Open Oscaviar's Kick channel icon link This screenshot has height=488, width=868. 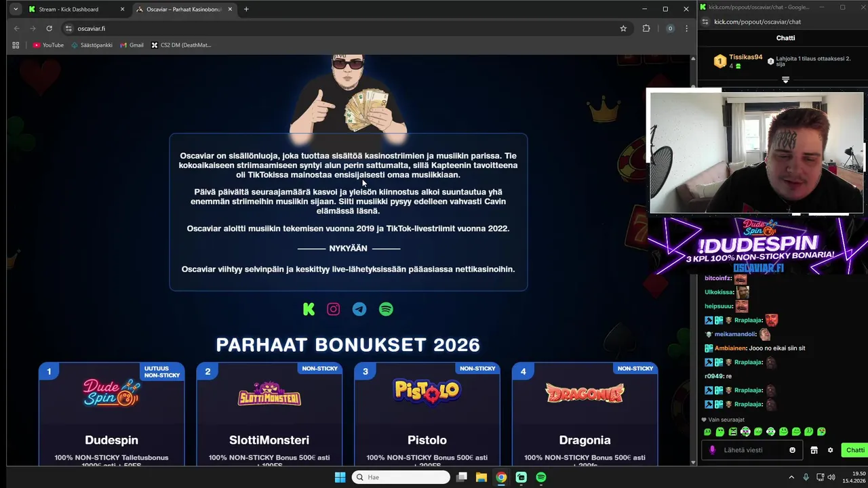pos(309,309)
